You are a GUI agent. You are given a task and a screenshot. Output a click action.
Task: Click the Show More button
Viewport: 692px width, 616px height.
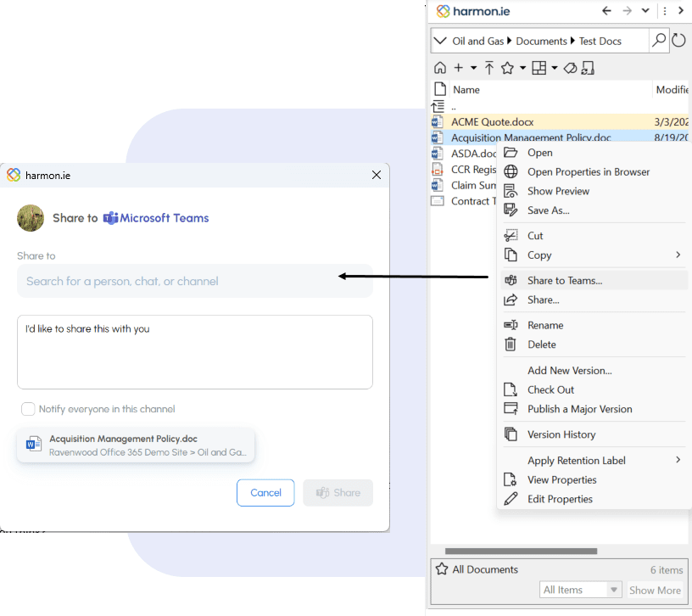[655, 590]
